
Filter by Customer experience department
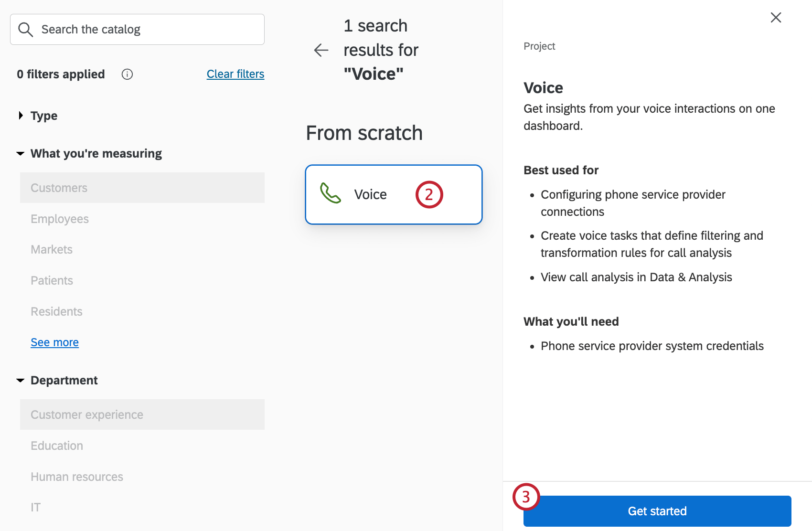(87, 415)
